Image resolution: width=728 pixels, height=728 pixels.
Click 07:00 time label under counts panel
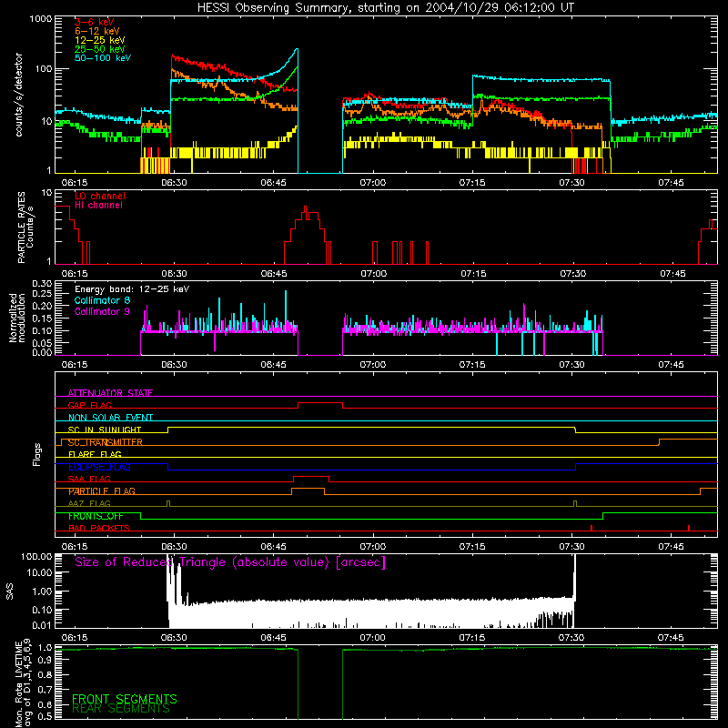coord(373,183)
